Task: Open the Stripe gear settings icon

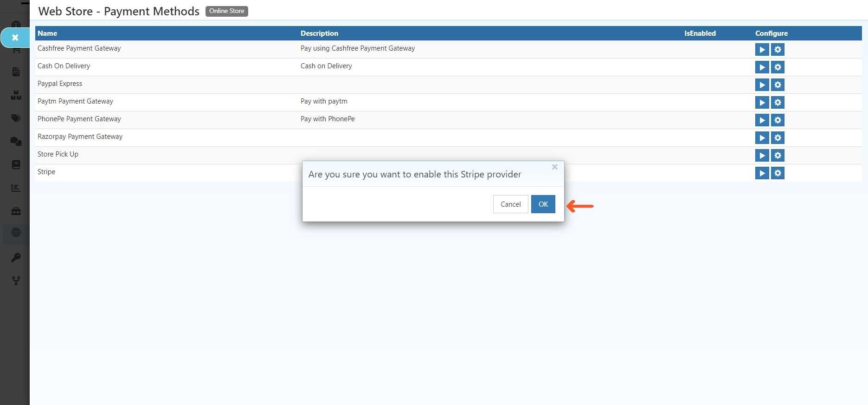Action: (778, 173)
